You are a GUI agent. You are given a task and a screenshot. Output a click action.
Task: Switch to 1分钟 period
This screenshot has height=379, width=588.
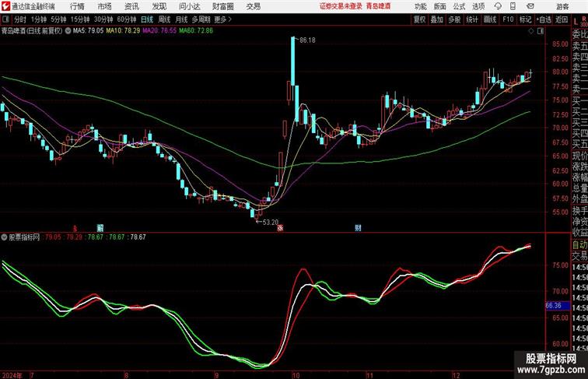(39, 19)
